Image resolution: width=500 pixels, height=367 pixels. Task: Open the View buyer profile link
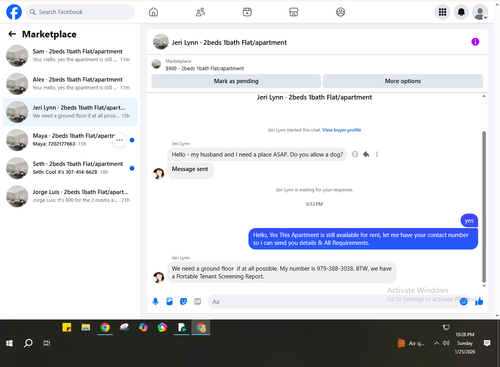[x=341, y=130]
